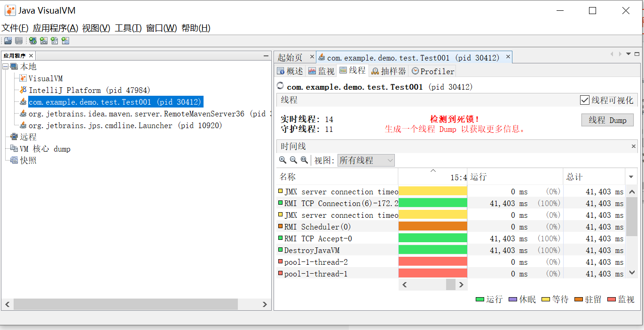Open the 窗口(W) menu
This screenshot has height=330, width=644.
[161, 28]
